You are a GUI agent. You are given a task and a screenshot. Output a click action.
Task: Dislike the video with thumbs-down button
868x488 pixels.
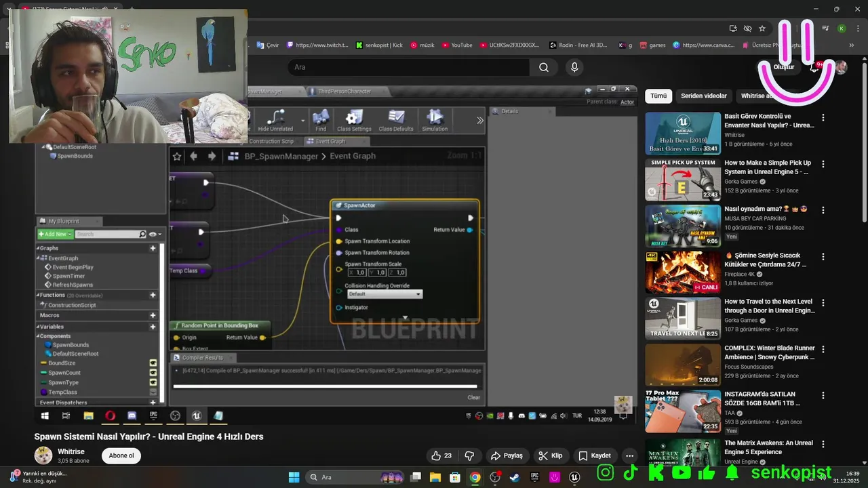(469, 455)
